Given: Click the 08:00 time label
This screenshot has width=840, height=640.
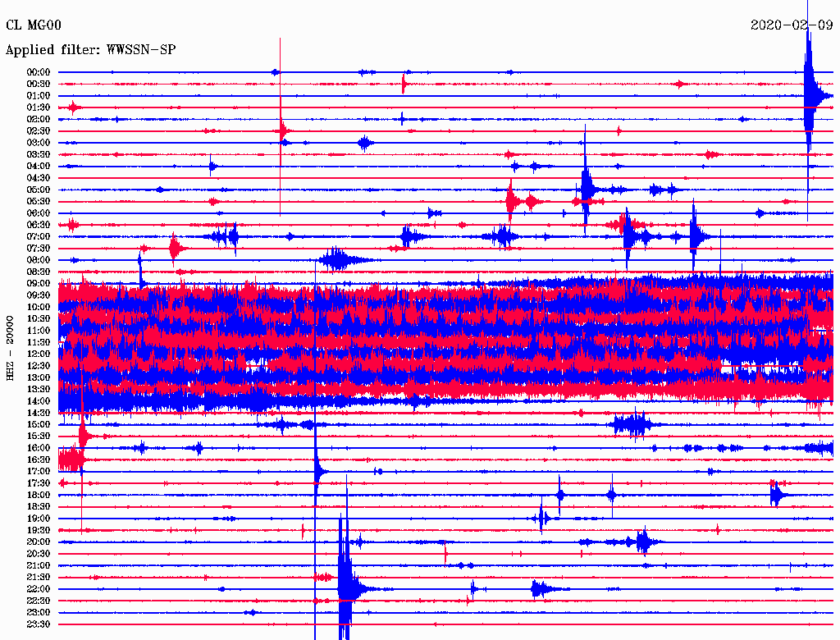Looking at the screenshot, I should pyautogui.click(x=39, y=260).
